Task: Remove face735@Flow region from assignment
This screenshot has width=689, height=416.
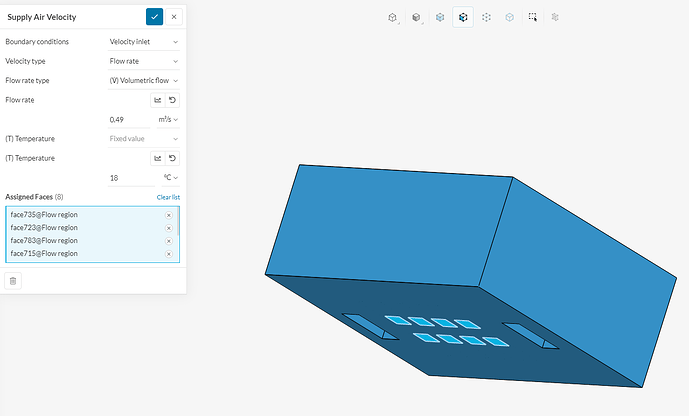Action: pyautogui.click(x=169, y=215)
